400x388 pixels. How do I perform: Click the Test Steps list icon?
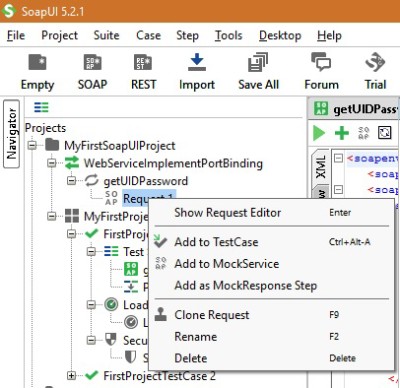pos(111,251)
